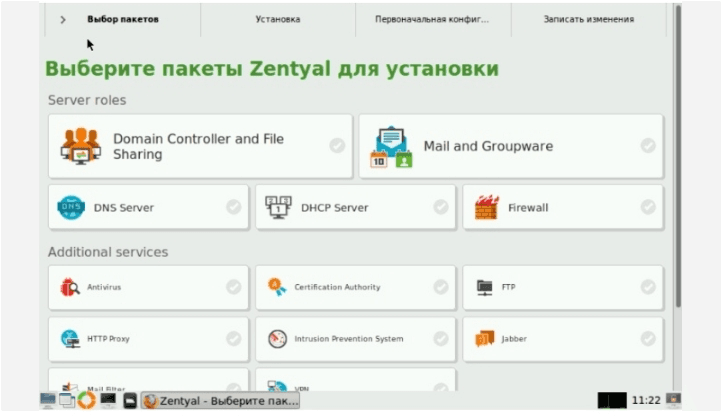Click the VPN icon
722x416 pixels.
(277, 386)
